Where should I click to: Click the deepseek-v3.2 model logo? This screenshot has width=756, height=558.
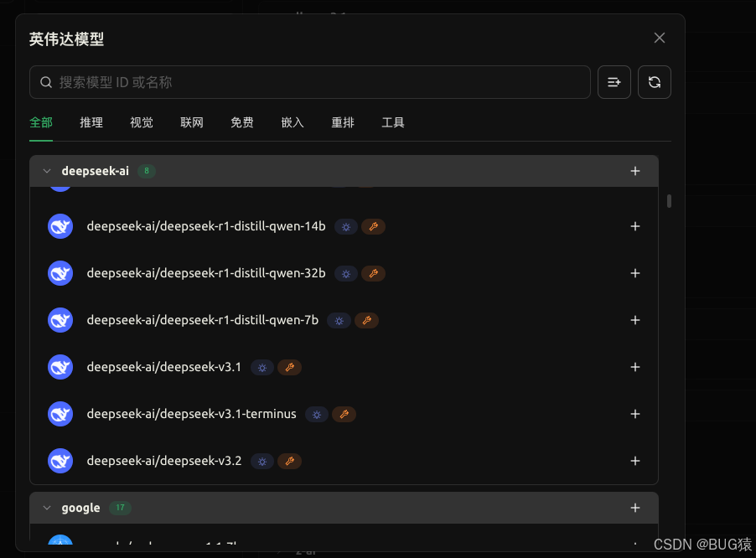(x=60, y=461)
